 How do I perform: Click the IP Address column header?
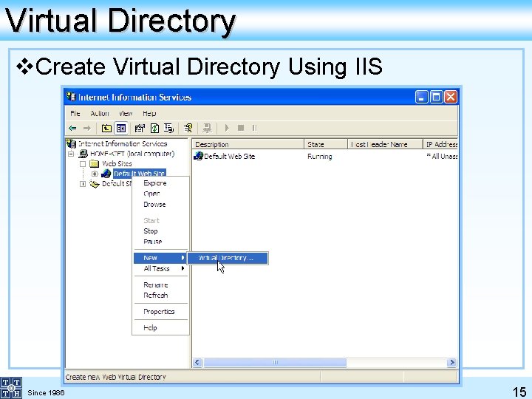[x=440, y=144]
